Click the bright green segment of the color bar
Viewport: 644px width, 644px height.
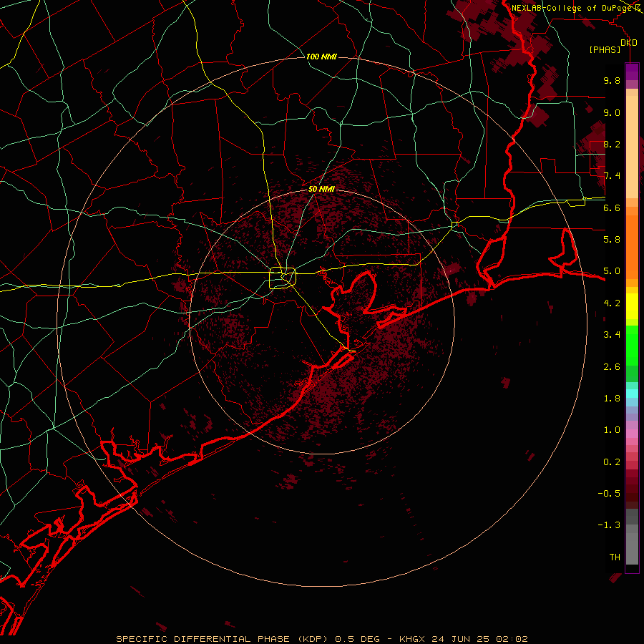pyautogui.click(x=632, y=345)
